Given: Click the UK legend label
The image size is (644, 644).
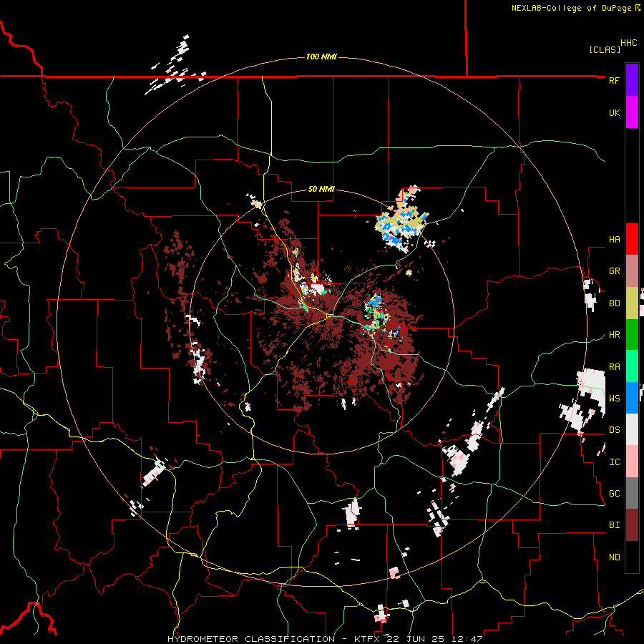Looking at the screenshot, I should pyautogui.click(x=614, y=112).
